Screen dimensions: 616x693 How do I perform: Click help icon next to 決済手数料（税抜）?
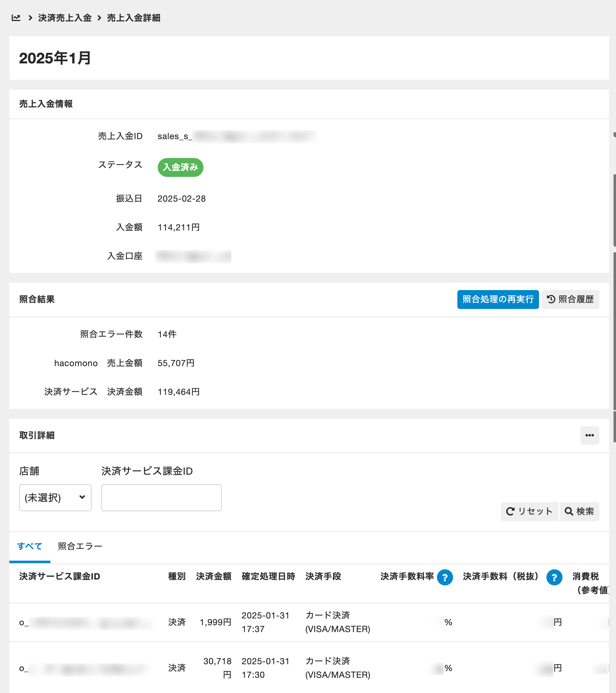point(554,577)
